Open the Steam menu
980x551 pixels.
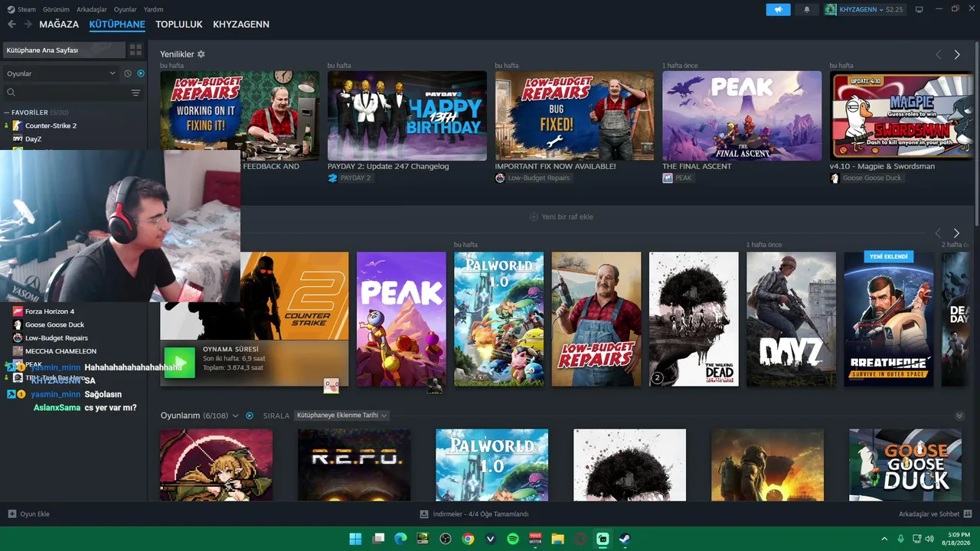click(x=21, y=9)
